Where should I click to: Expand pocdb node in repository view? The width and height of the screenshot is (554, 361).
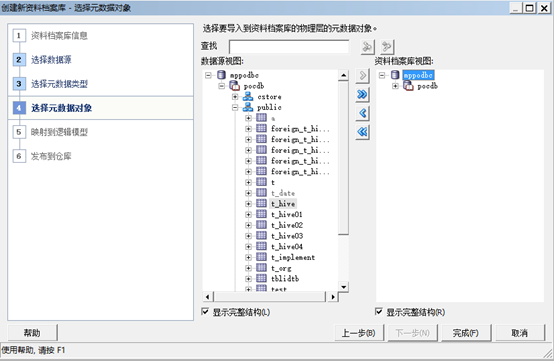395,86
